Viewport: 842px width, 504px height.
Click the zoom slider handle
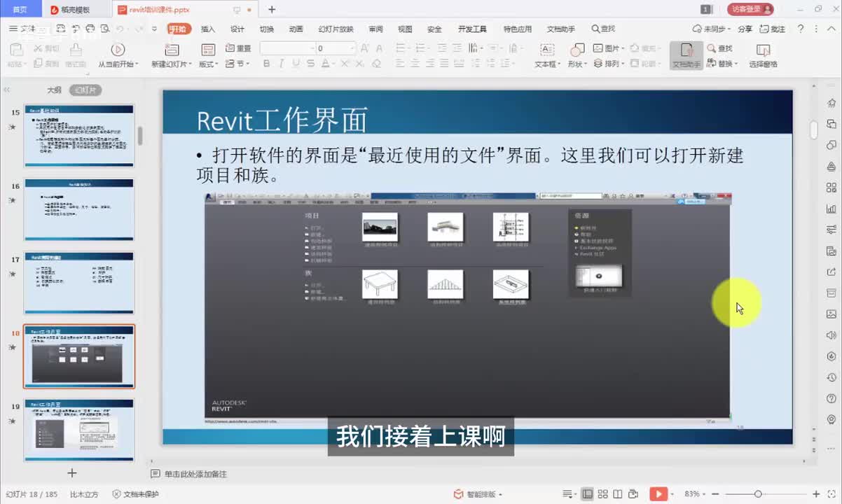pyautogui.click(x=758, y=494)
